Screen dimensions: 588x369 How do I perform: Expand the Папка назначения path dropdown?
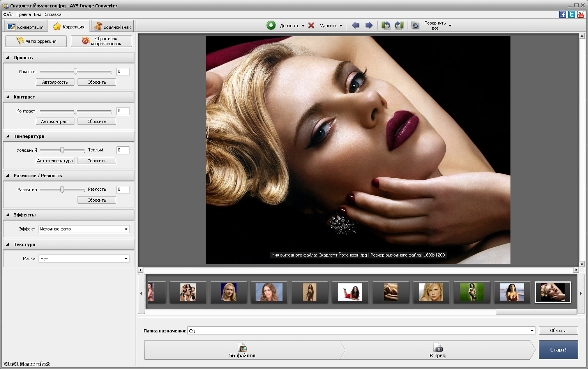coord(532,331)
